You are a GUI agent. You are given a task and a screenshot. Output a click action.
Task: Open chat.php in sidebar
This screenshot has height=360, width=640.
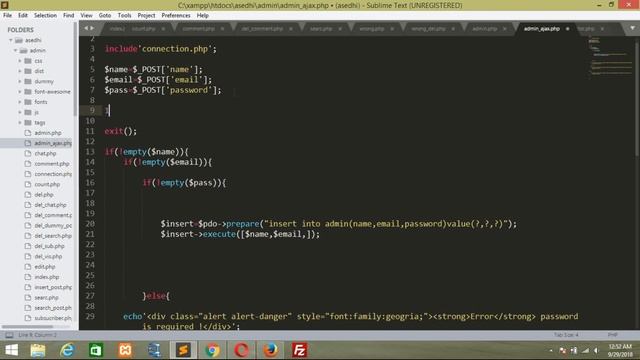(45, 153)
